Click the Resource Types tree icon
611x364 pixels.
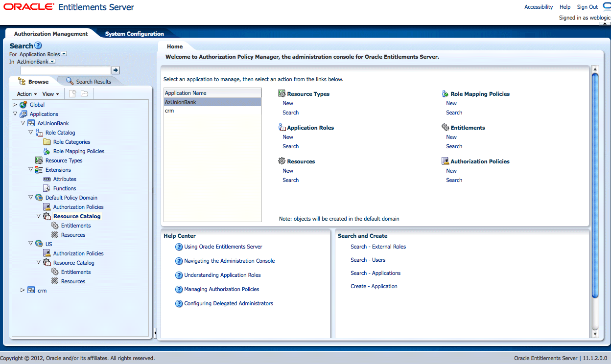[x=39, y=160]
